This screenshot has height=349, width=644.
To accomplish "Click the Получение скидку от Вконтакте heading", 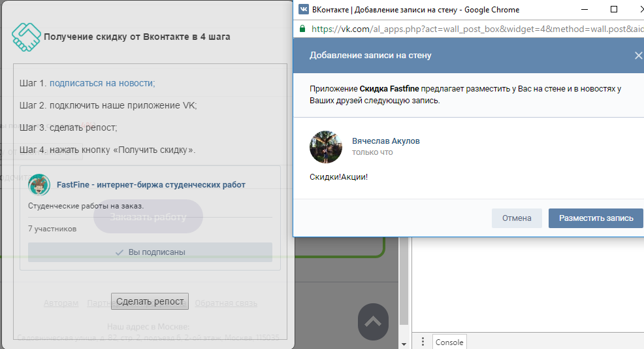I will (x=137, y=37).
